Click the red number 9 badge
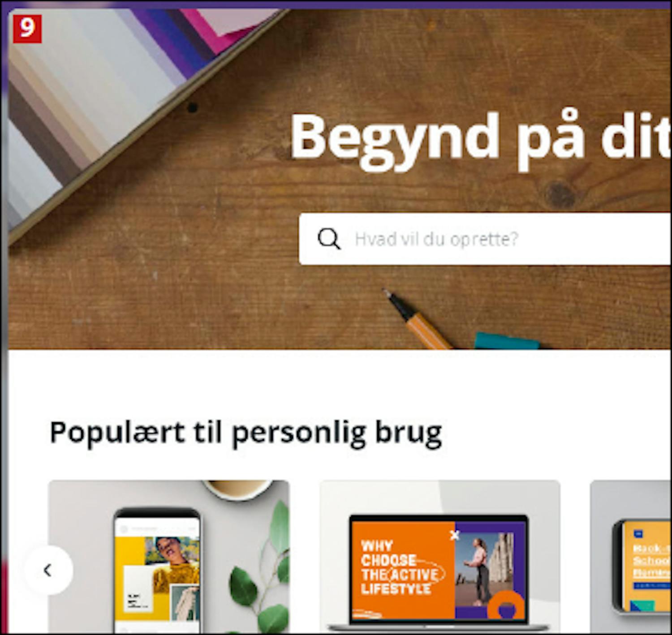 point(27,29)
